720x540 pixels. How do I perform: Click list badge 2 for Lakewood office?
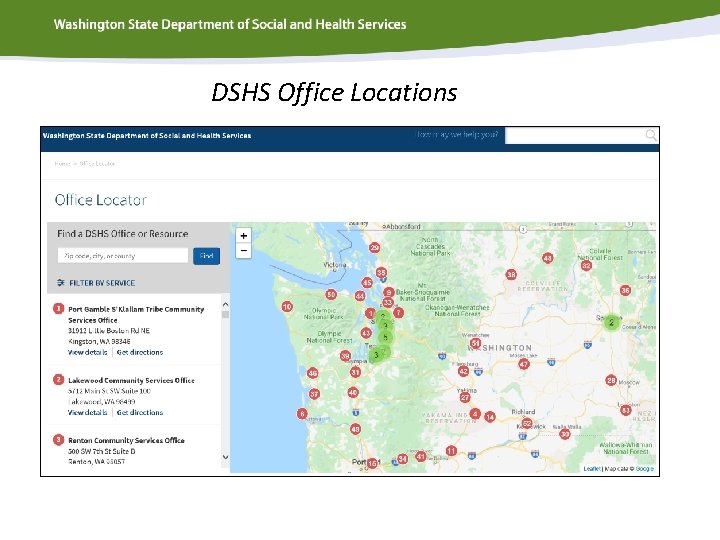[58, 379]
